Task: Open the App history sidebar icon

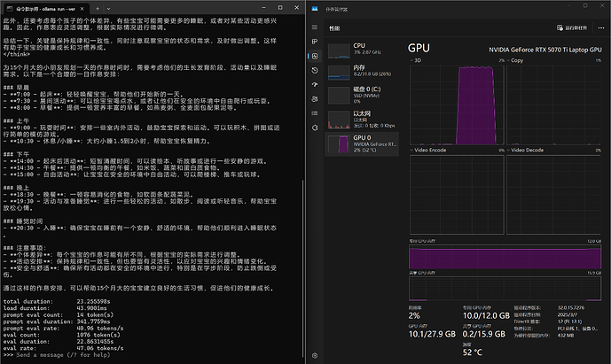Action: click(315, 69)
